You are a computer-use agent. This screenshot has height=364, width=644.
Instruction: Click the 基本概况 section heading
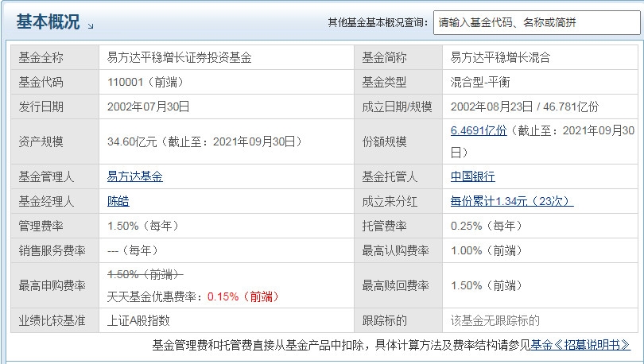tap(48, 21)
